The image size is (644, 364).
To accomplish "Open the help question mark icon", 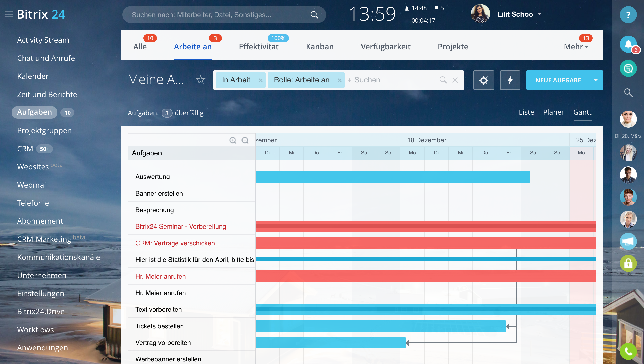I will pyautogui.click(x=628, y=15).
